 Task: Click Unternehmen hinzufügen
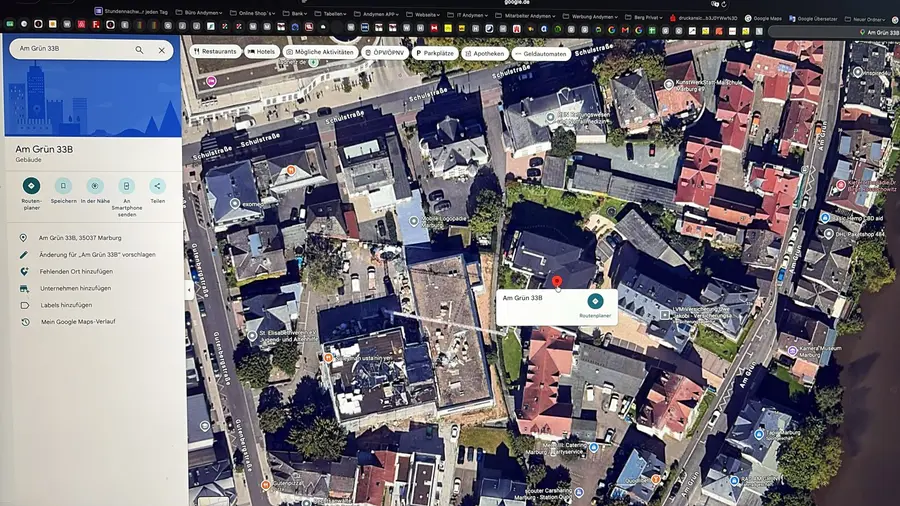tap(75, 288)
